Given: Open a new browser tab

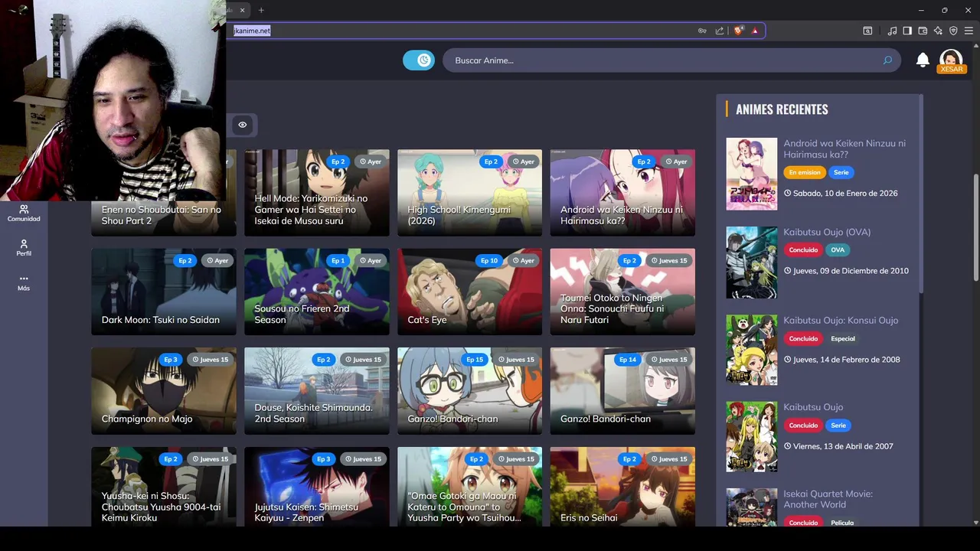Looking at the screenshot, I should pos(261,10).
